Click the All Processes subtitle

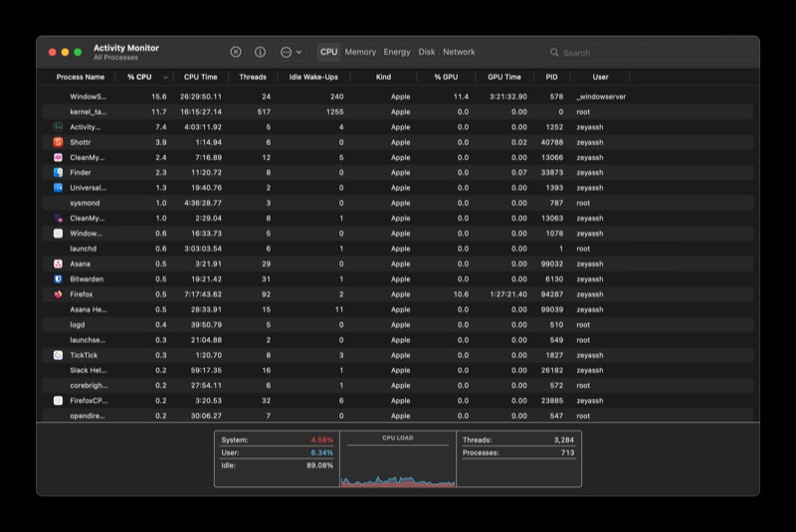coord(115,58)
